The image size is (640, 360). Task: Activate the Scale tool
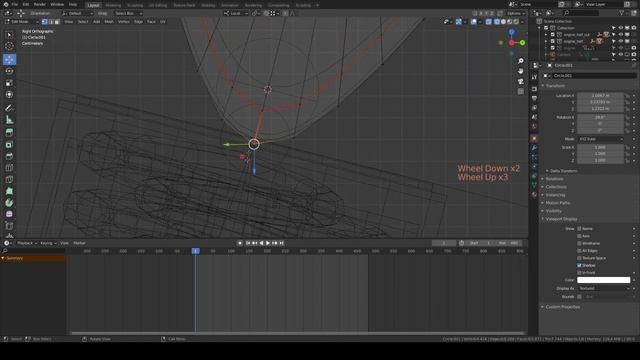click(x=9, y=83)
